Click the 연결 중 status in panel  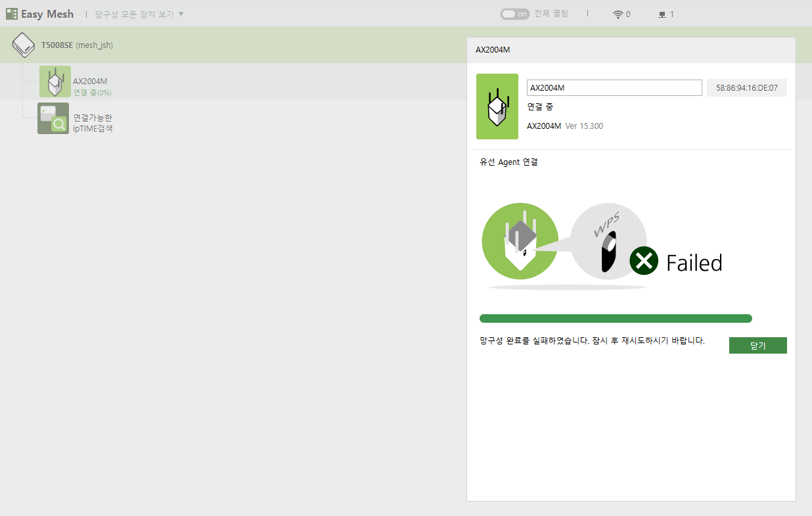pos(540,106)
